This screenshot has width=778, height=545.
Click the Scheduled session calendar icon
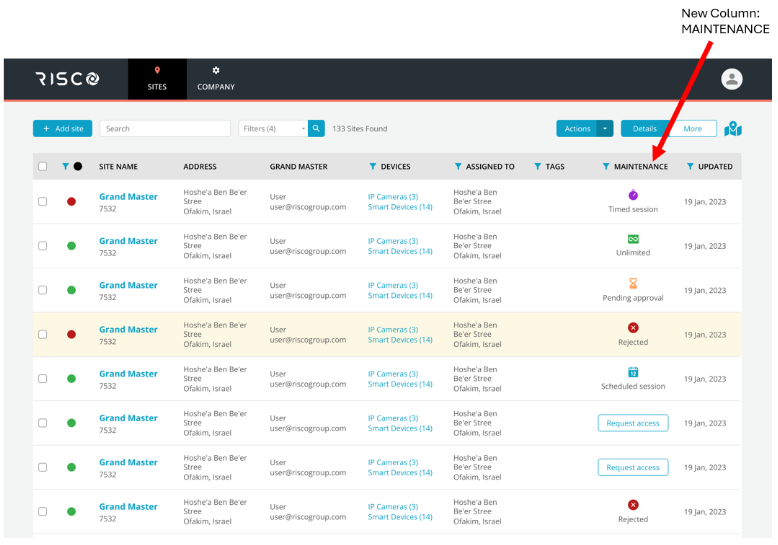(633, 372)
